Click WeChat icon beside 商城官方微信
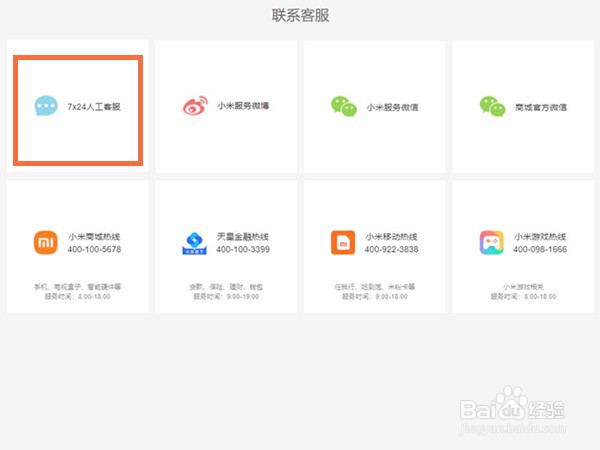Screen dimensions: 600x450 pos(492,106)
